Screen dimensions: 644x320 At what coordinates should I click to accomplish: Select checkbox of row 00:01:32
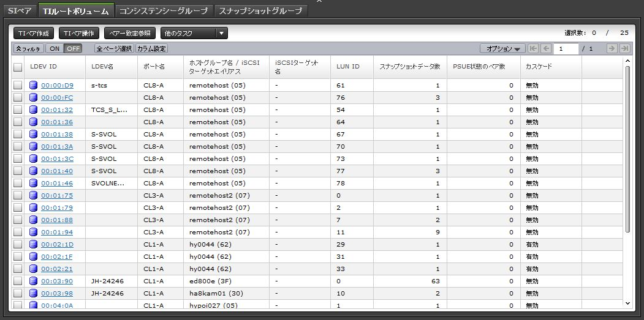click(18, 110)
